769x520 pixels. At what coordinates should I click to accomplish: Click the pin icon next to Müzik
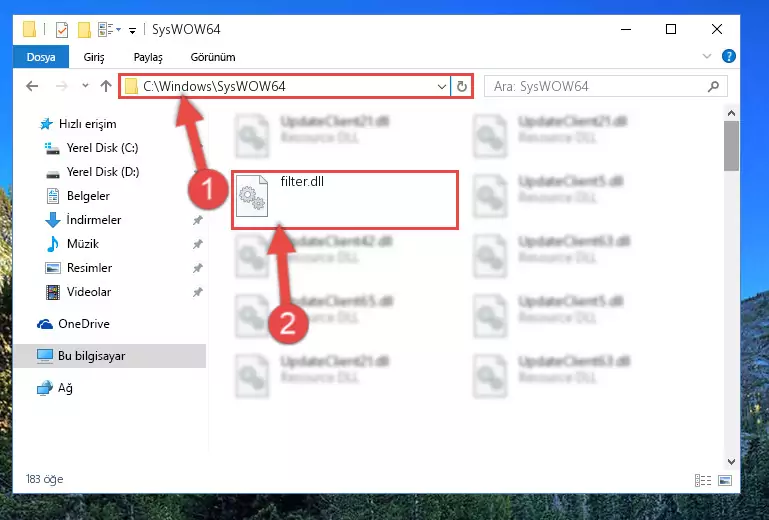click(x=197, y=244)
